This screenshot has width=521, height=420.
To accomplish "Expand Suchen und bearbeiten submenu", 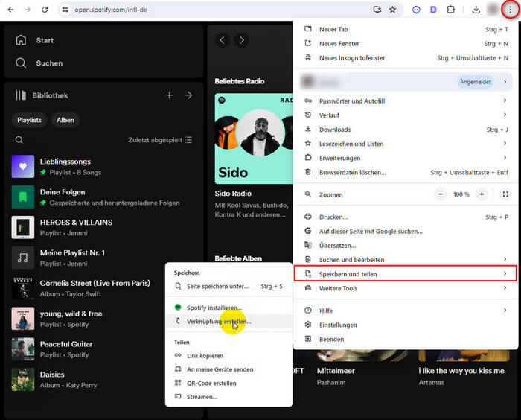I will pyautogui.click(x=406, y=260).
